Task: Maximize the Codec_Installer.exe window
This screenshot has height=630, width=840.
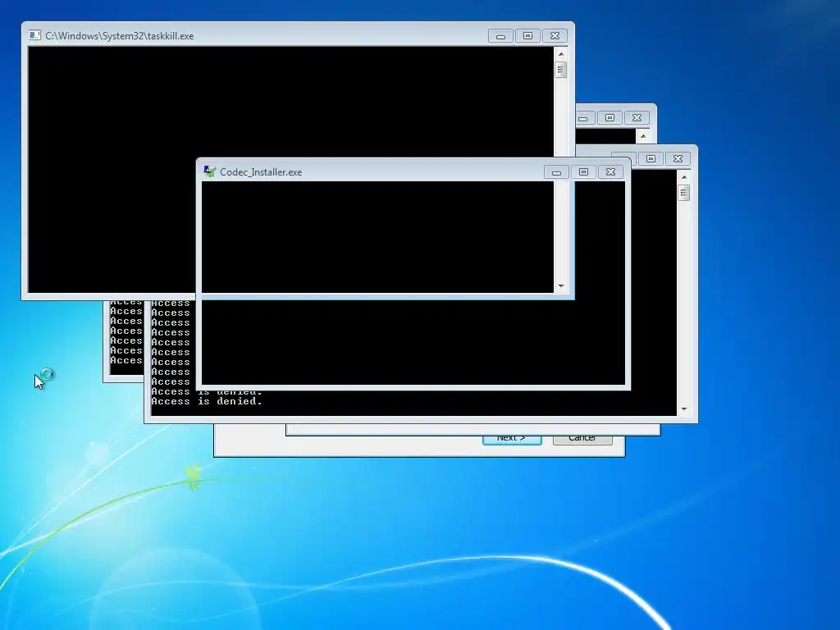Action: click(583, 172)
